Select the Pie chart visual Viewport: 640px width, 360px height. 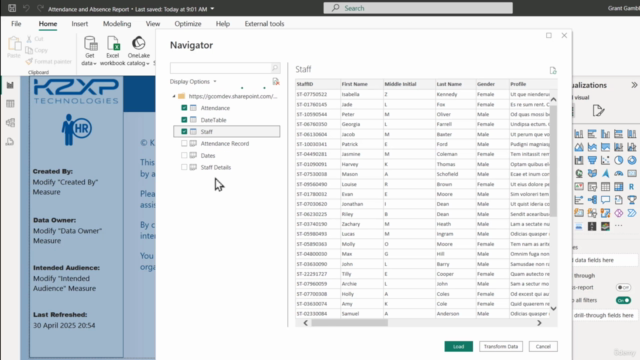tap(619, 160)
